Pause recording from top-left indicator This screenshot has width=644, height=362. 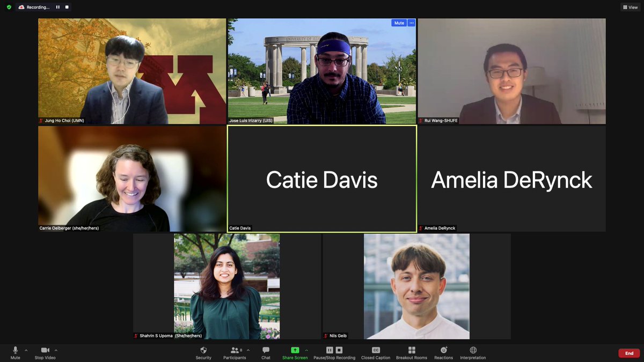pos(58,7)
